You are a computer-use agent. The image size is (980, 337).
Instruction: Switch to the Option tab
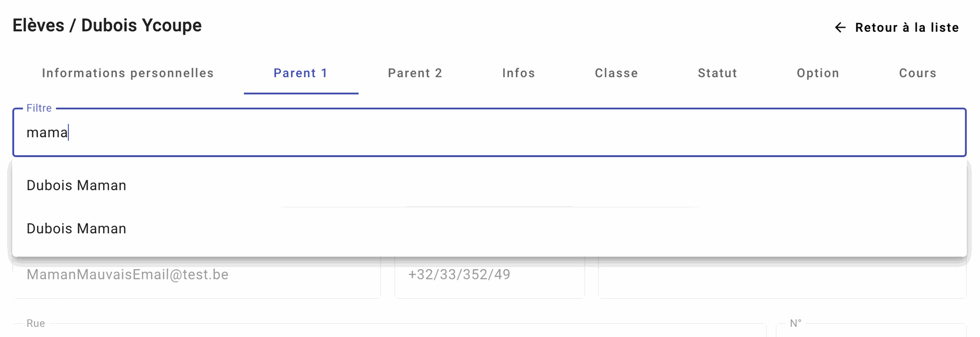click(x=818, y=73)
